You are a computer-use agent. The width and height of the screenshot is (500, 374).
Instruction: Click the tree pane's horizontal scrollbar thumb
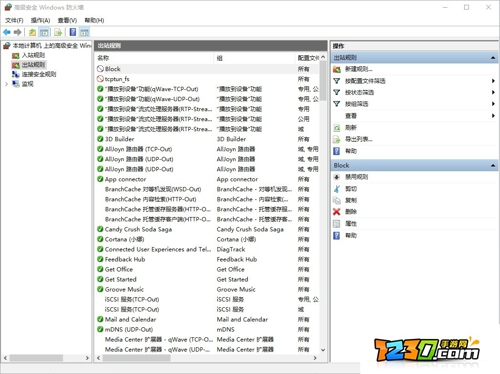point(36,358)
